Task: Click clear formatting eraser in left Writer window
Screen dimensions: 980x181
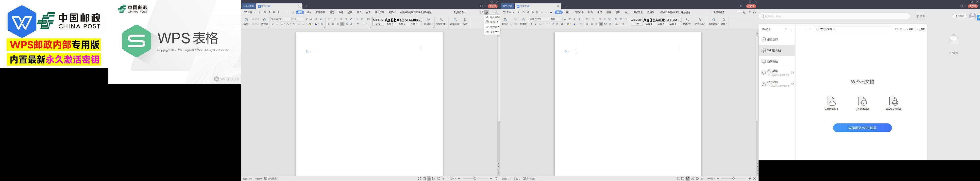Action: [x=316, y=19]
